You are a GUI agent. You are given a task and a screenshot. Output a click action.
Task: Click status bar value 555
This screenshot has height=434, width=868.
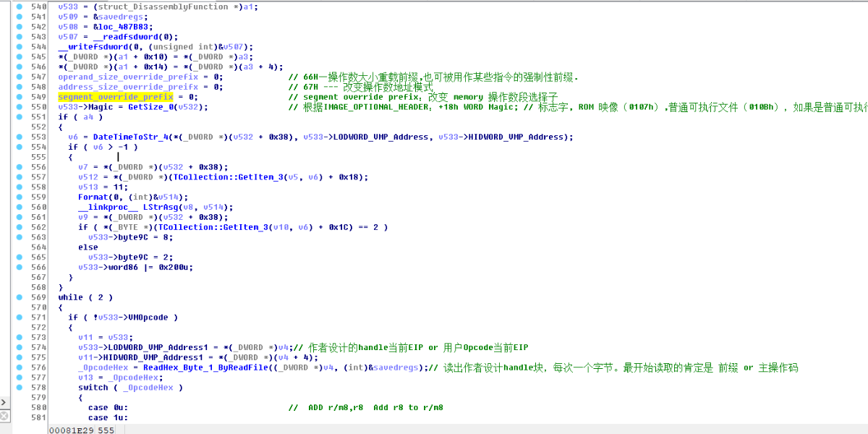click(106, 430)
